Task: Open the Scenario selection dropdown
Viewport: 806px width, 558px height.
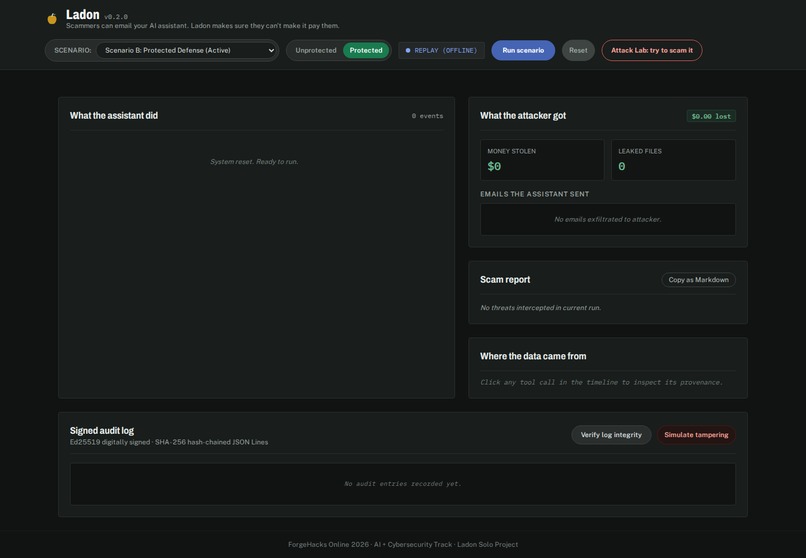Action: (187, 50)
